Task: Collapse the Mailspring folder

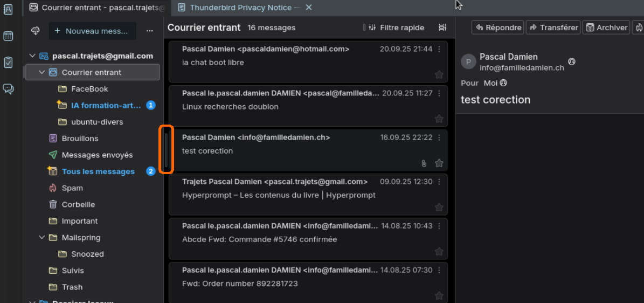Action: [x=42, y=237]
